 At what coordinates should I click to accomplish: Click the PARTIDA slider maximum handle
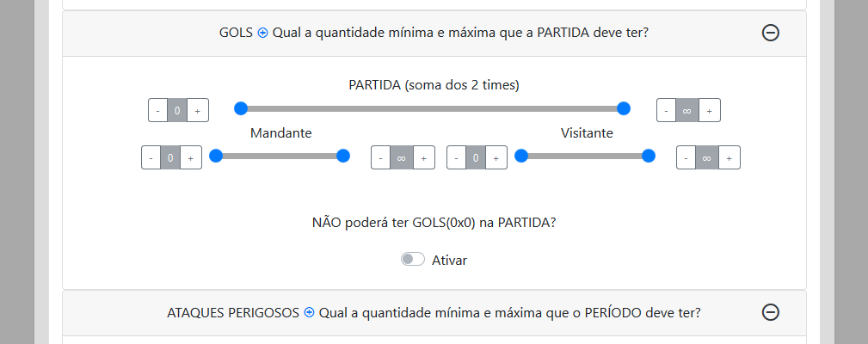624,108
